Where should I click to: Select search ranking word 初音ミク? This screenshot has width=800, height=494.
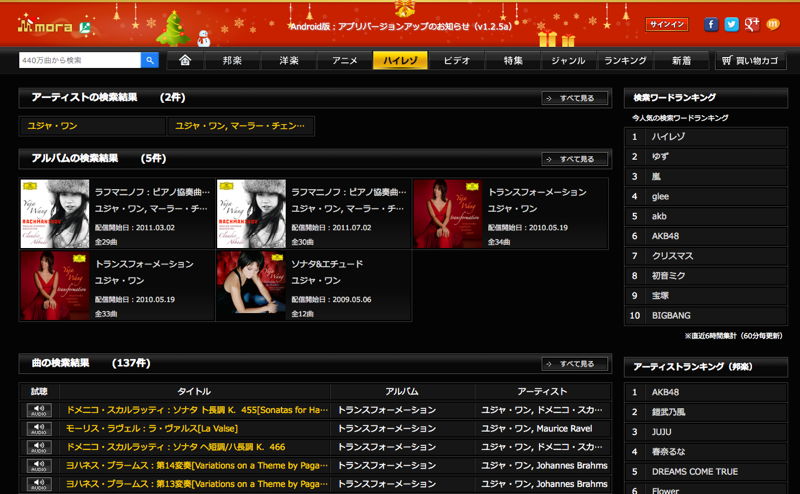pos(668,276)
